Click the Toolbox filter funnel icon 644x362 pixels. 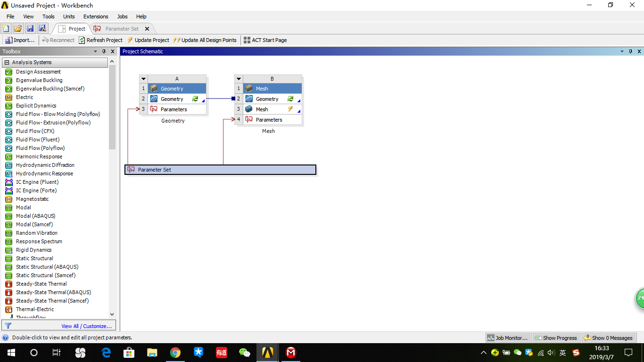coord(8,326)
